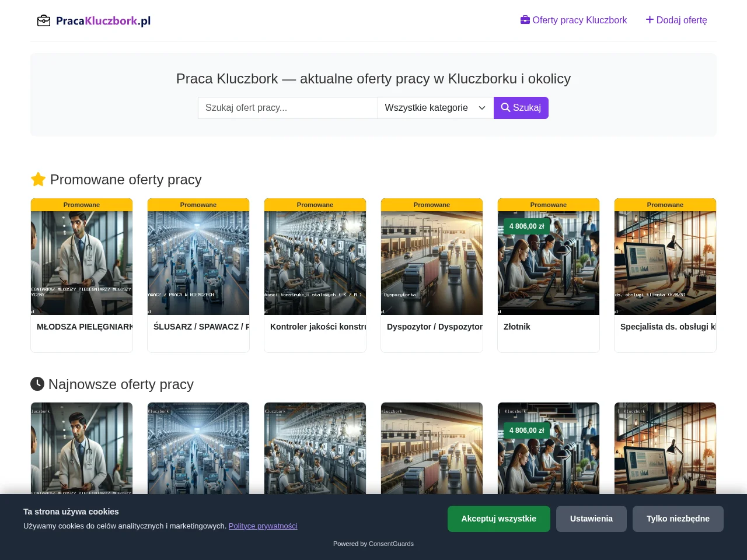
Task: Click the 4 806,00 zł badge in Najnowsze oferty
Action: pyautogui.click(x=526, y=430)
